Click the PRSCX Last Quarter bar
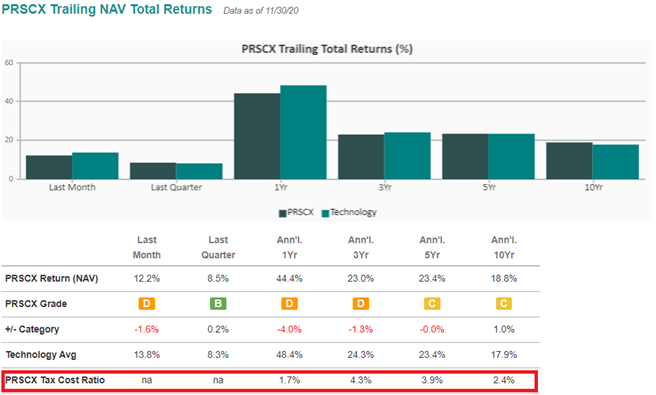This screenshot has height=395, width=656. [x=153, y=171]
